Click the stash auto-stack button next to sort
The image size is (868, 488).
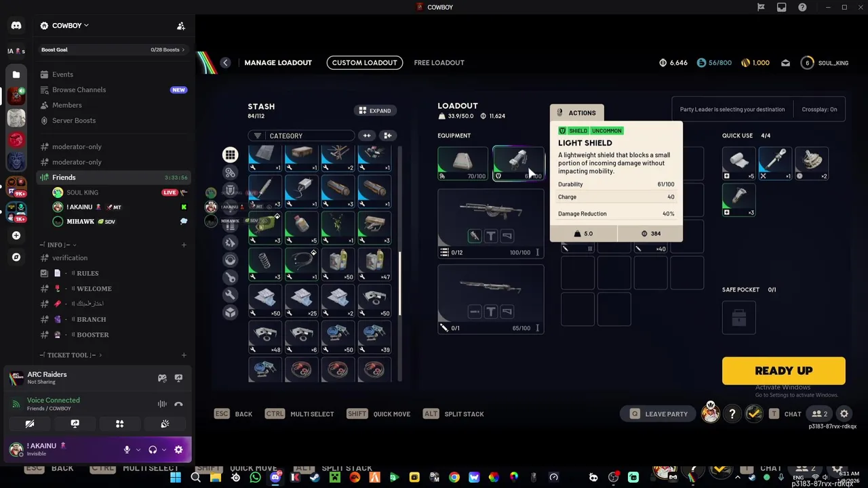point(388,136)
